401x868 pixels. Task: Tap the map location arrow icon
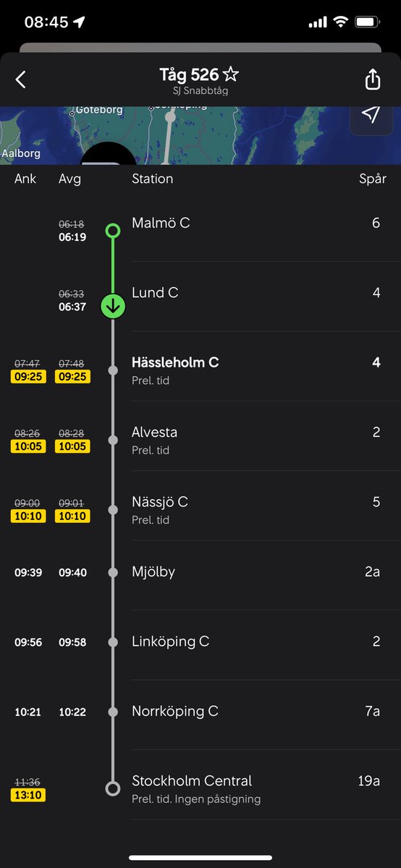point(371,114)
